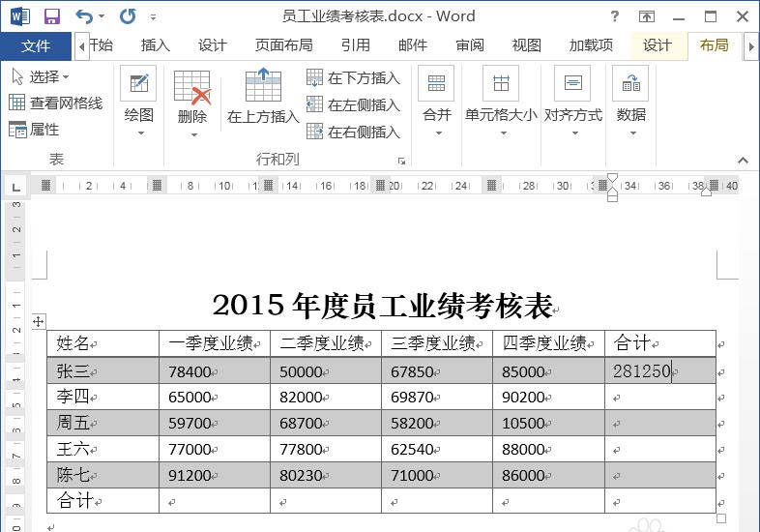Click Insert Below row button
This screenshot has height=532, width=760.
pos(353,78)
